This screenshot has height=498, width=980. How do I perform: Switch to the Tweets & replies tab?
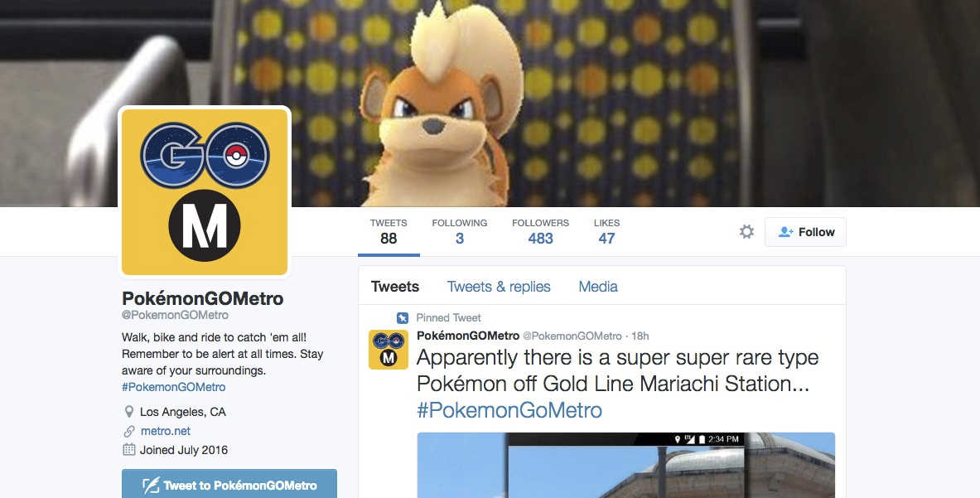tap(499, 287)
